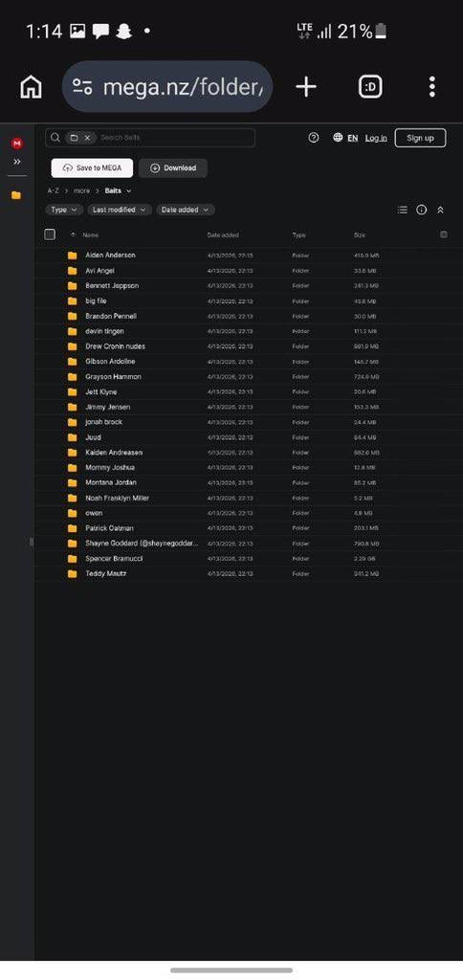Open the Date added filter dropdown
This screenshot has width=463, height=980.
185,210
